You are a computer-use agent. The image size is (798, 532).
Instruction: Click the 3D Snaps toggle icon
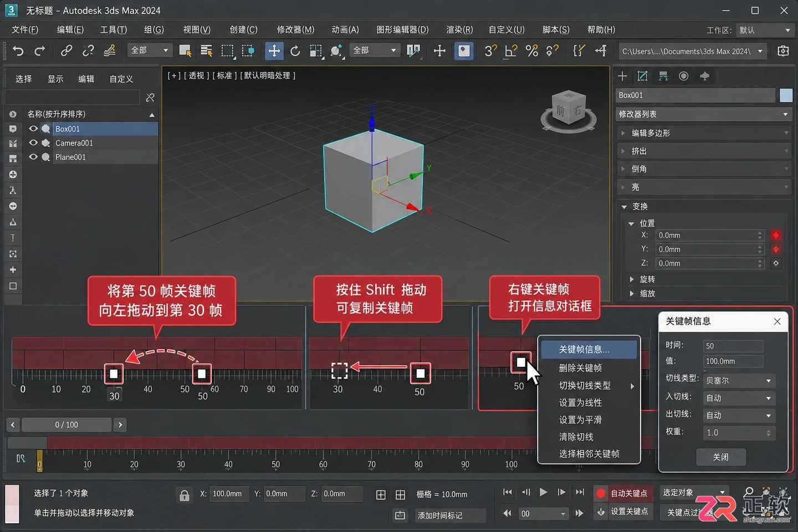tap(490, 51)
